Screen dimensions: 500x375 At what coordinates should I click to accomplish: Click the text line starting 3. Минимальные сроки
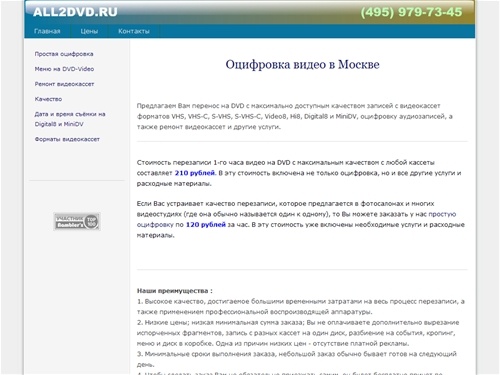pyautogui.click(x=297, y=359)
